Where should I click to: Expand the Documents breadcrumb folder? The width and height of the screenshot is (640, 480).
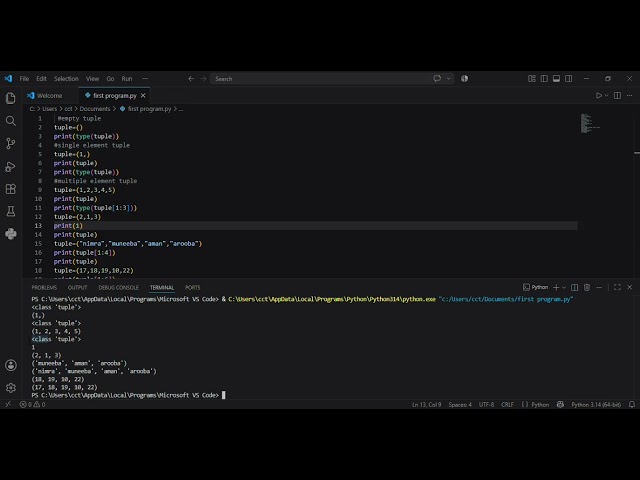tap(95, 109)
